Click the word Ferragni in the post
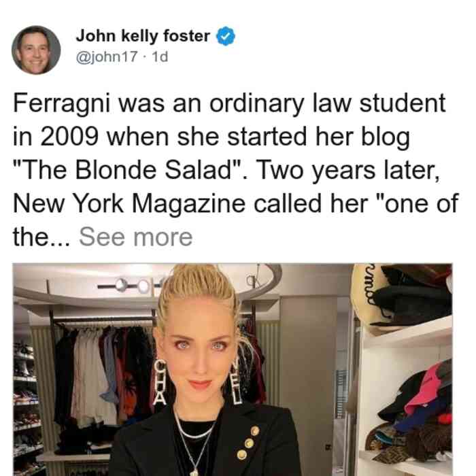This screenshot has width=476, height=476. 61,104
